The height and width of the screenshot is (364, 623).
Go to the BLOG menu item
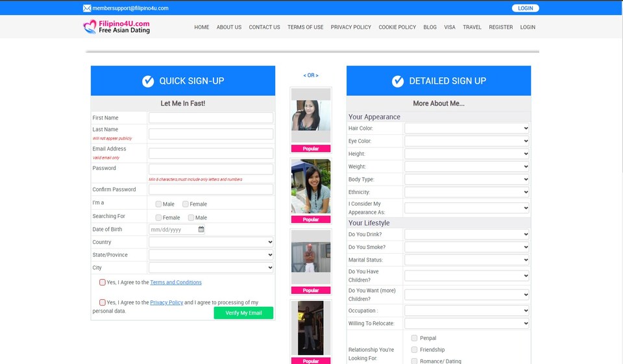click(430, 27)
